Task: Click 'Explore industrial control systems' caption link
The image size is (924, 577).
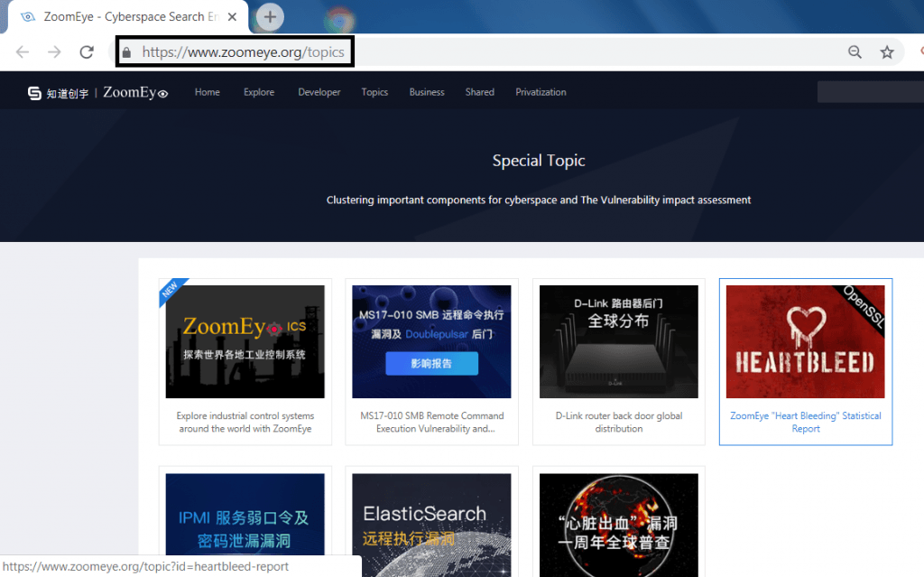Action: click(x=245, y=423)
